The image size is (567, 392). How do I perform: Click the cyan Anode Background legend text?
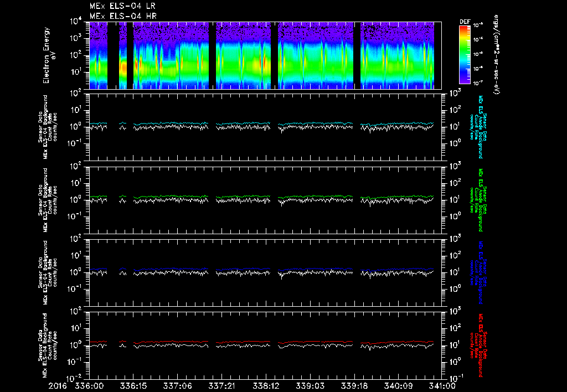coord(478,127)
